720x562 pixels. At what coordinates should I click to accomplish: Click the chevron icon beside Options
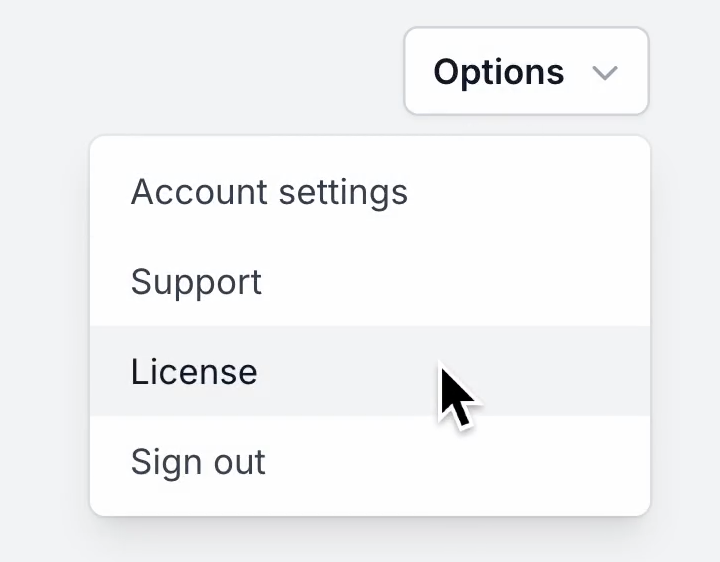point(605,73)
